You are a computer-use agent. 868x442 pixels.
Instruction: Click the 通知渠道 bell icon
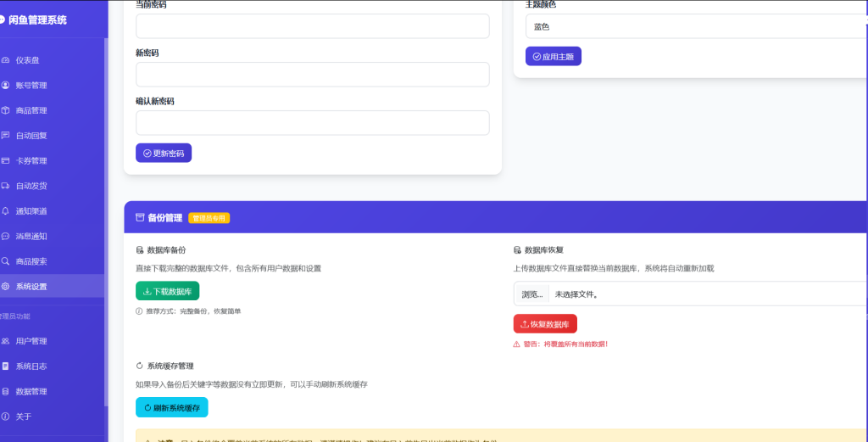pyautogui.click(x=6, y=211)
